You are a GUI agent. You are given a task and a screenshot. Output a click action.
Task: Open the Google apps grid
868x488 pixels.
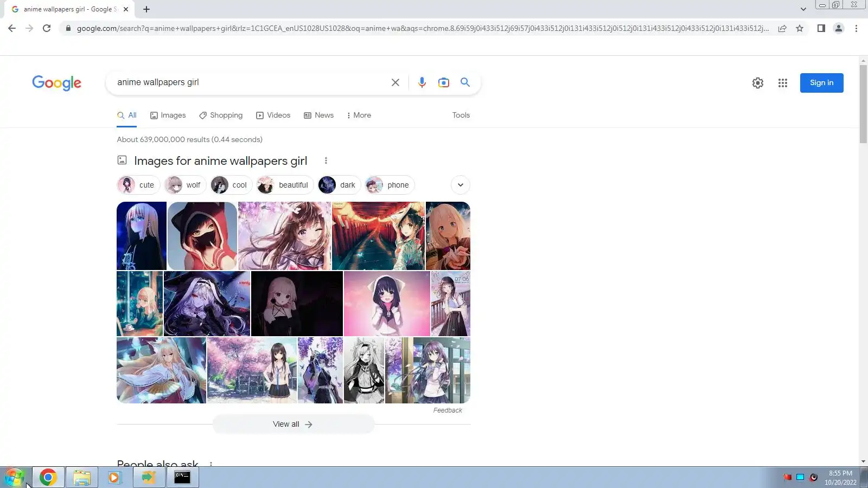(782, 83)
